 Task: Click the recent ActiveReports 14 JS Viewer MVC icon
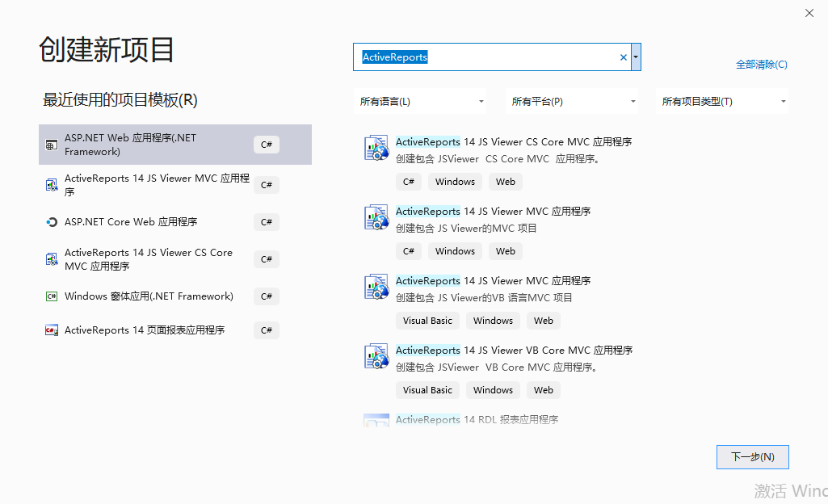point(51,185)
